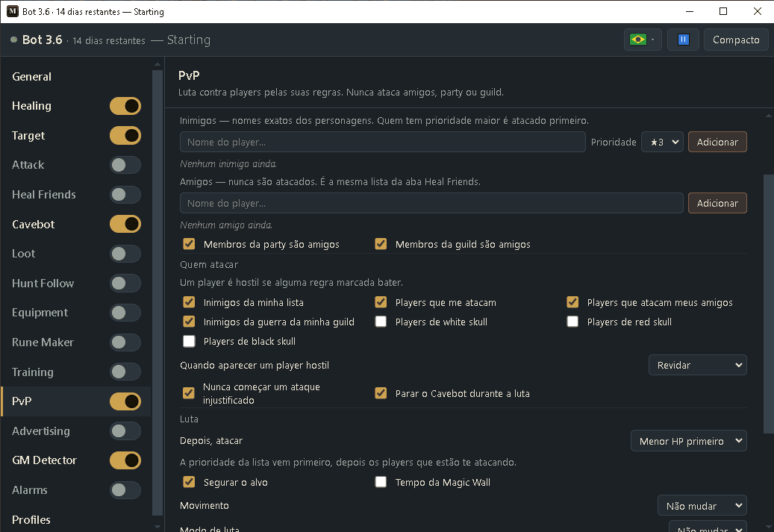Viewport: 774px width, 532px height.
Task: Uncheck Segurar o alvo
Action: pos(189,482)
